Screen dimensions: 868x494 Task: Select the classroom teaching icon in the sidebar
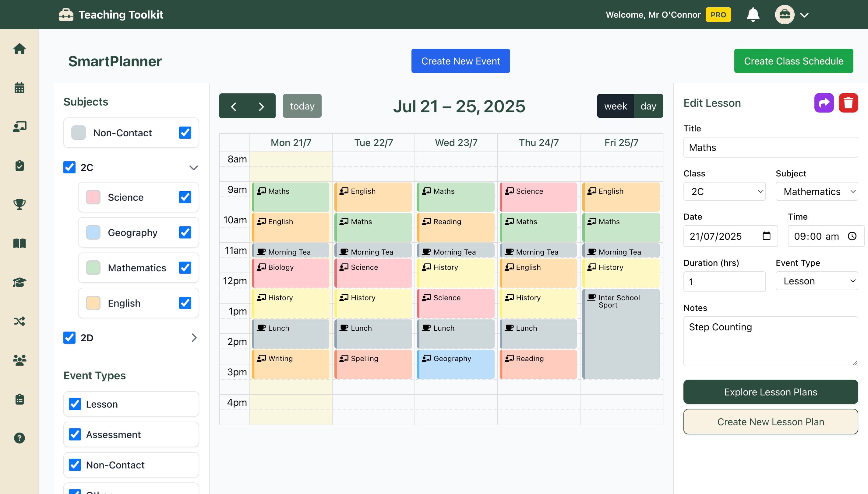pos(19,126)
